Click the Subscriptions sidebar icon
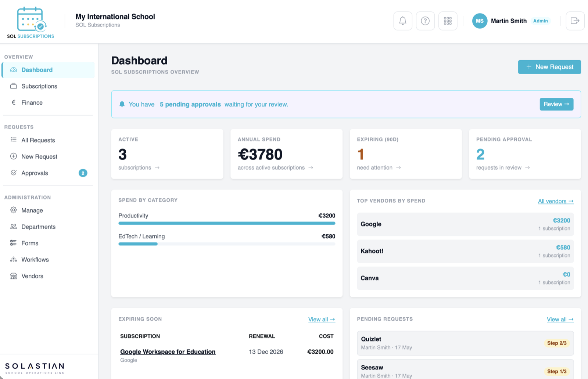This screenshot has height=379, width=588. coord(14,86)
